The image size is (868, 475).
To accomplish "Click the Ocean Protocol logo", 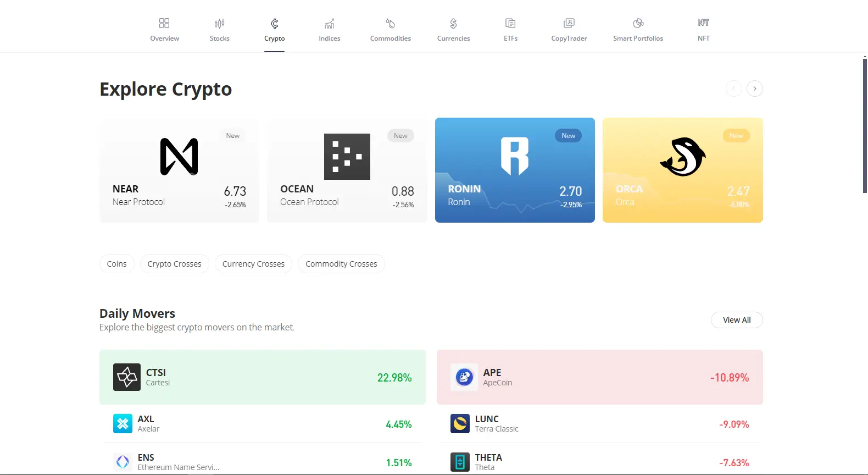I will pos(347,157).
